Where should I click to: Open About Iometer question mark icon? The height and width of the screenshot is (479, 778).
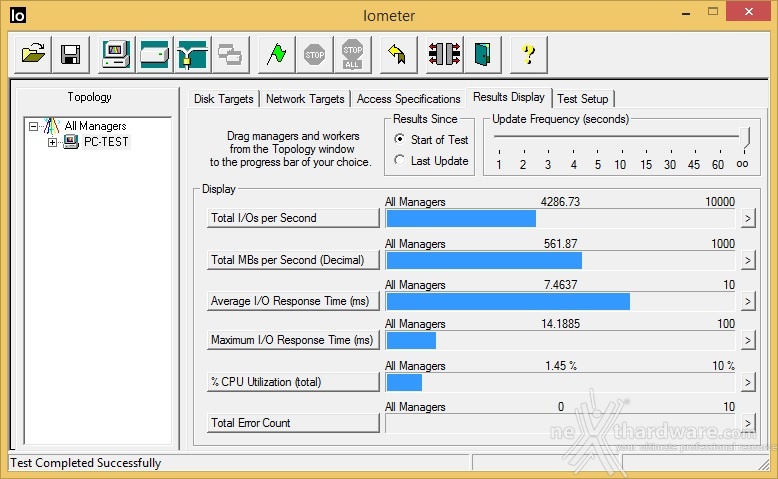[x=528, y=55]
